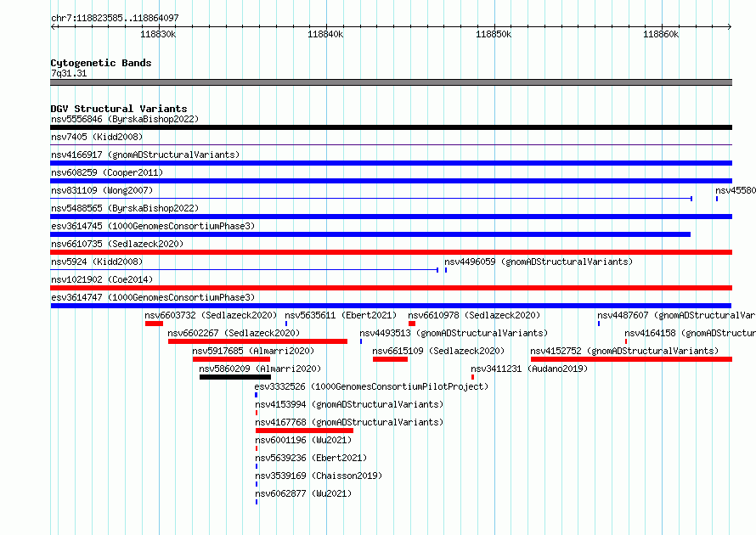Select nsv6001196 (Wu2021) label
756x535 pixels.
click(x=303, y=440)
